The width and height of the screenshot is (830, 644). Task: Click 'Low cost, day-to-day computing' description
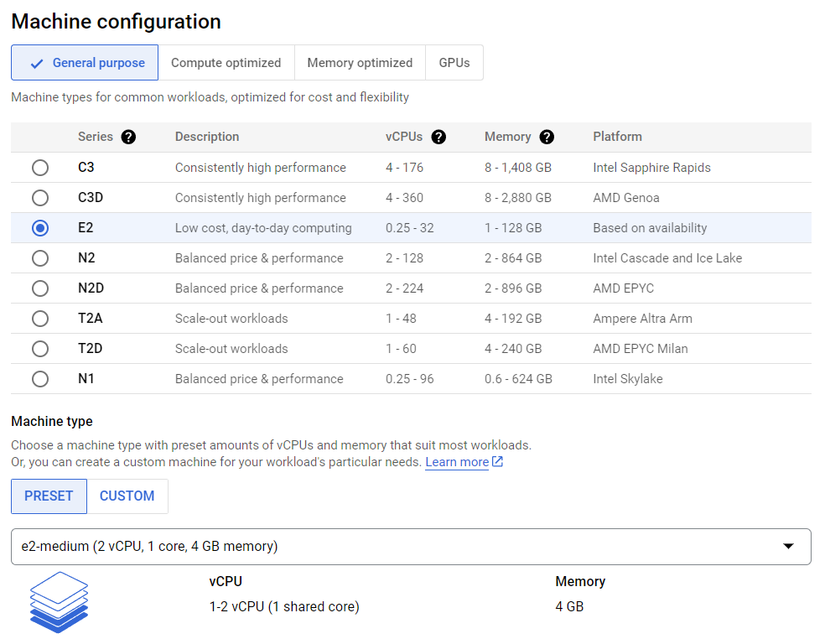click(263, 228)
